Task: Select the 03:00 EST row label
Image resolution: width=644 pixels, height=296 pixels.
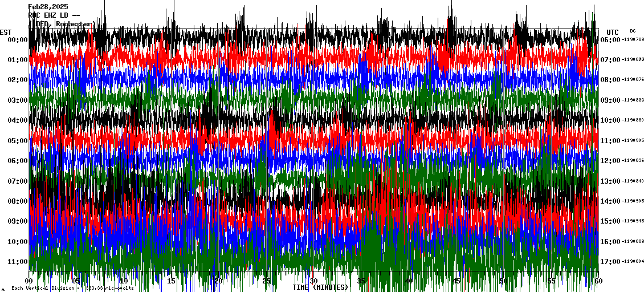Action: tap(18, 100)
